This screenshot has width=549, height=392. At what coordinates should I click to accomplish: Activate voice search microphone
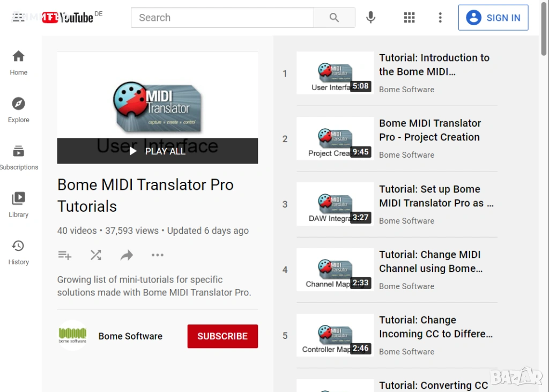pos(370,18)
